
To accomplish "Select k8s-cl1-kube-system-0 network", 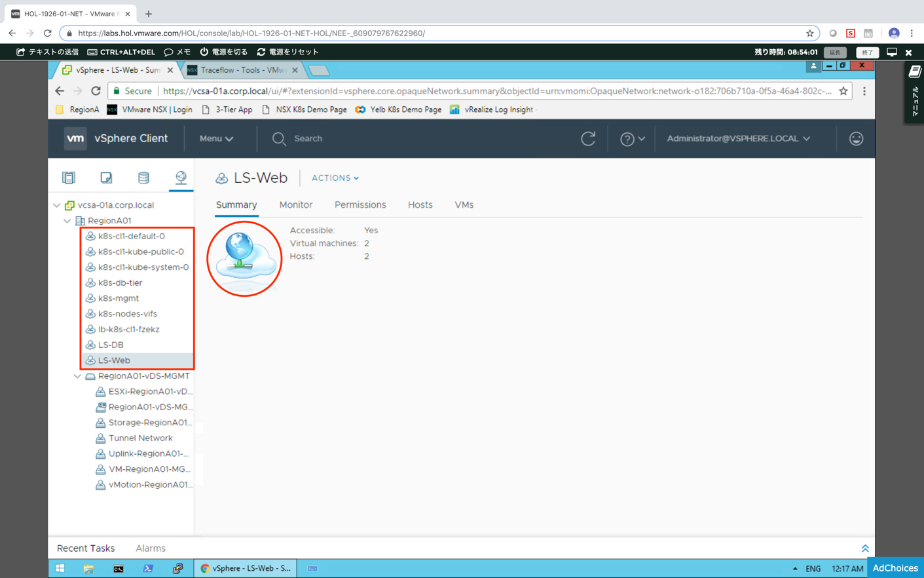I will tap(143, 267).
